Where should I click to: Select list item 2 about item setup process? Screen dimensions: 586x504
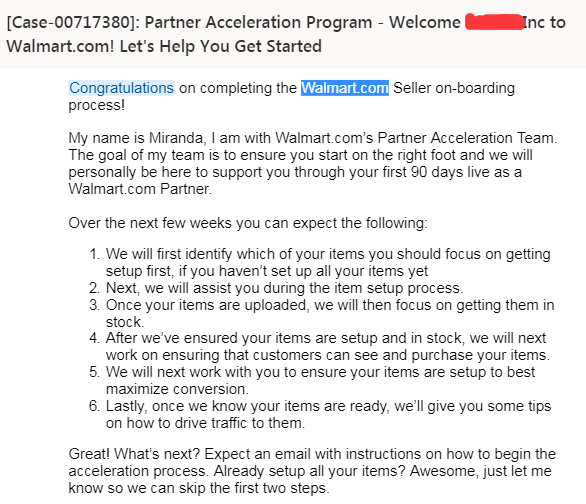pos(276,288)
